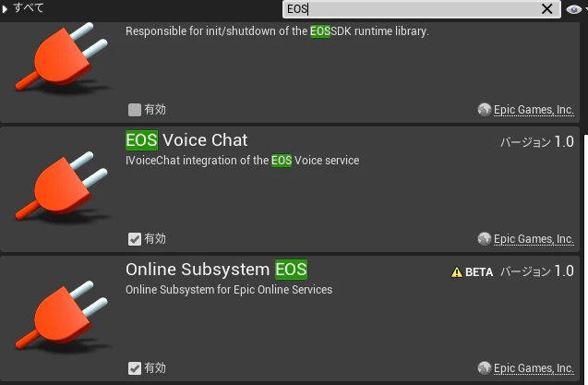588x385 pixels.
Task: Disable the Online Subsystem EOS plugin checkbox
Action: (134, 368)
